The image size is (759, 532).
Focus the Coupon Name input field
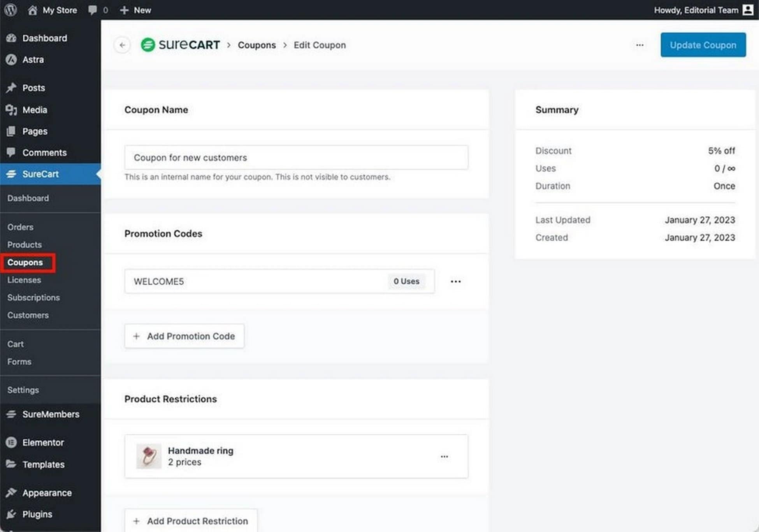(x=296, y=158)
